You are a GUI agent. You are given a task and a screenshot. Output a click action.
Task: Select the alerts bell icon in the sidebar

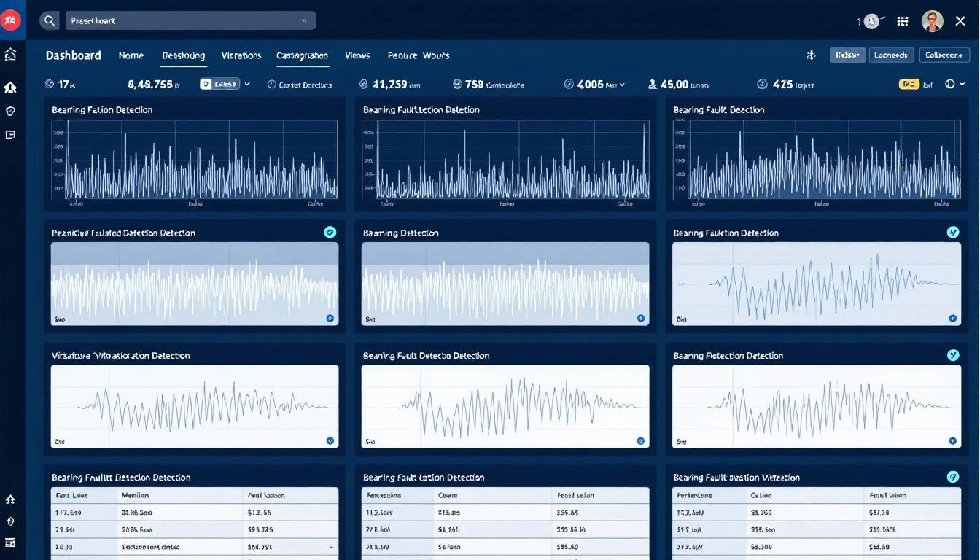click(9, 87)
